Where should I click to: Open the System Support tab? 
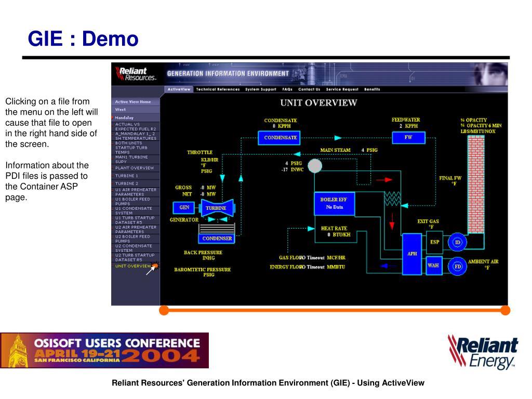tap(261, 89)
